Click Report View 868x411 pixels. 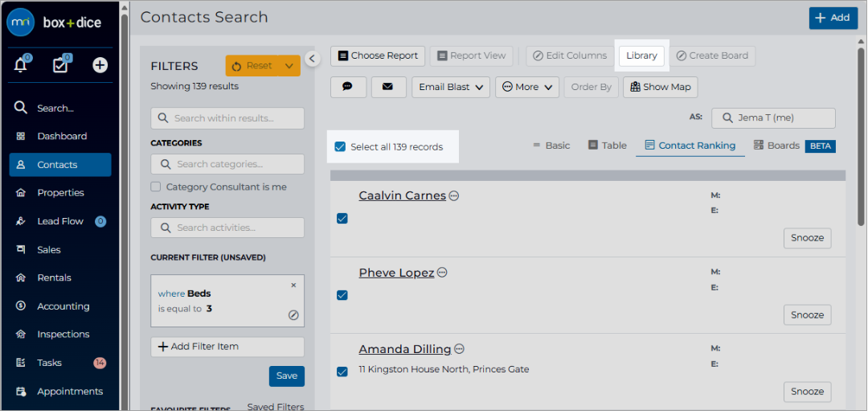coord(472,56)
